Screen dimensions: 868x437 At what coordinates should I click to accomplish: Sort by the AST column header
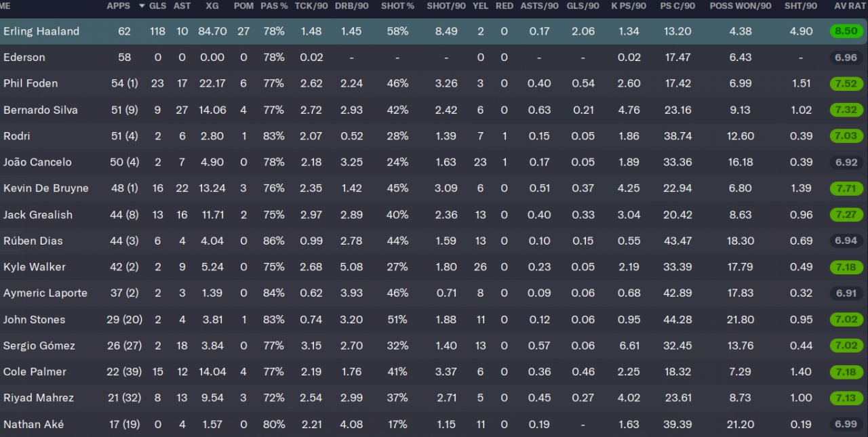(182, 6)
